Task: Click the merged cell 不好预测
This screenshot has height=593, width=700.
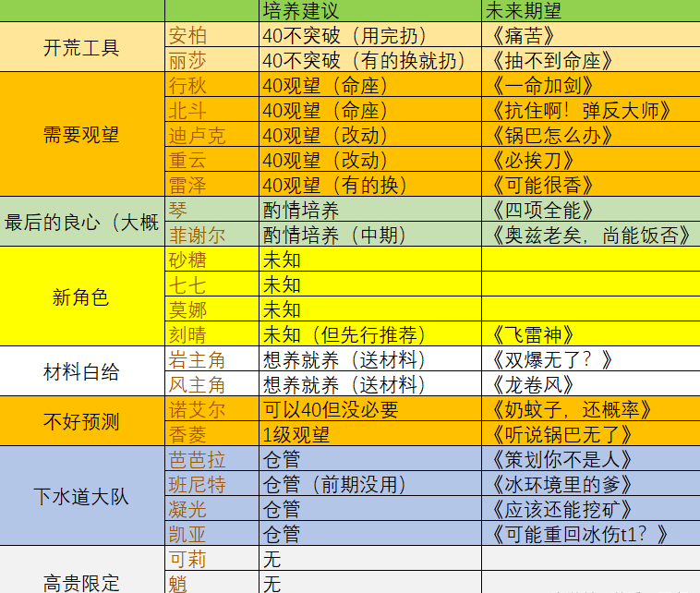Action: (82, 420)
